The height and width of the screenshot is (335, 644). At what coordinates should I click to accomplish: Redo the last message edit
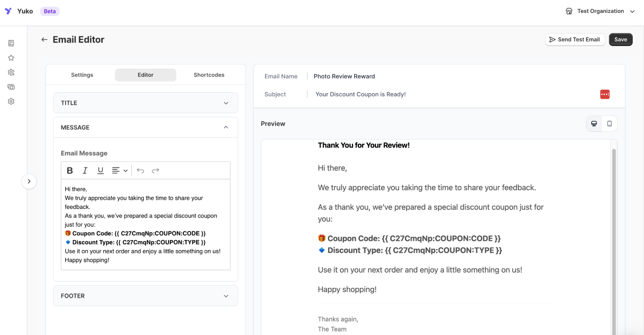[155, 171]
